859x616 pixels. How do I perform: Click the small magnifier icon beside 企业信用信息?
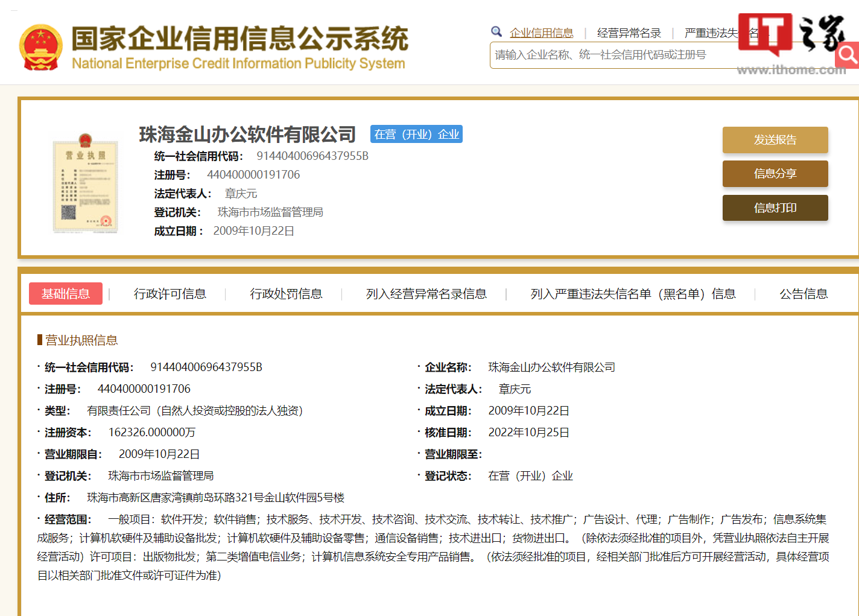496,32
